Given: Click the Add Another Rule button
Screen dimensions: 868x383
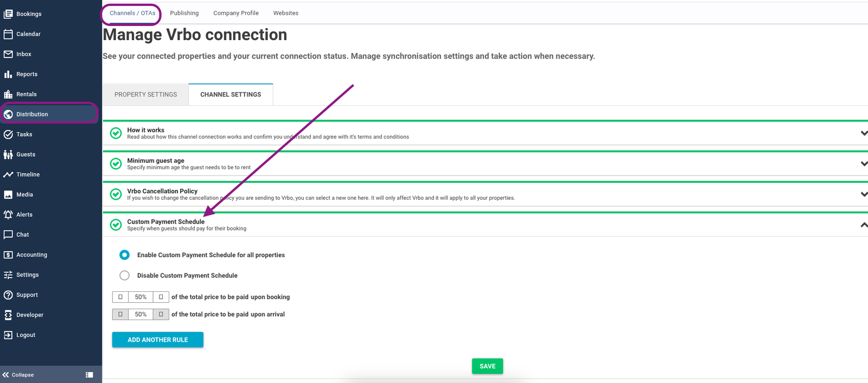Looking at the screenshot, I should click(158, 340).
